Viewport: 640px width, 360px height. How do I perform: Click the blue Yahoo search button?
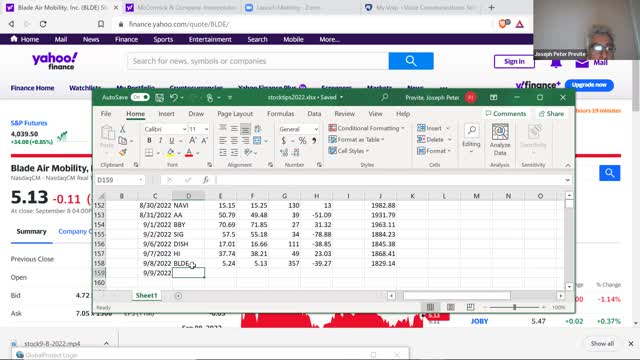tap(411, 61)
